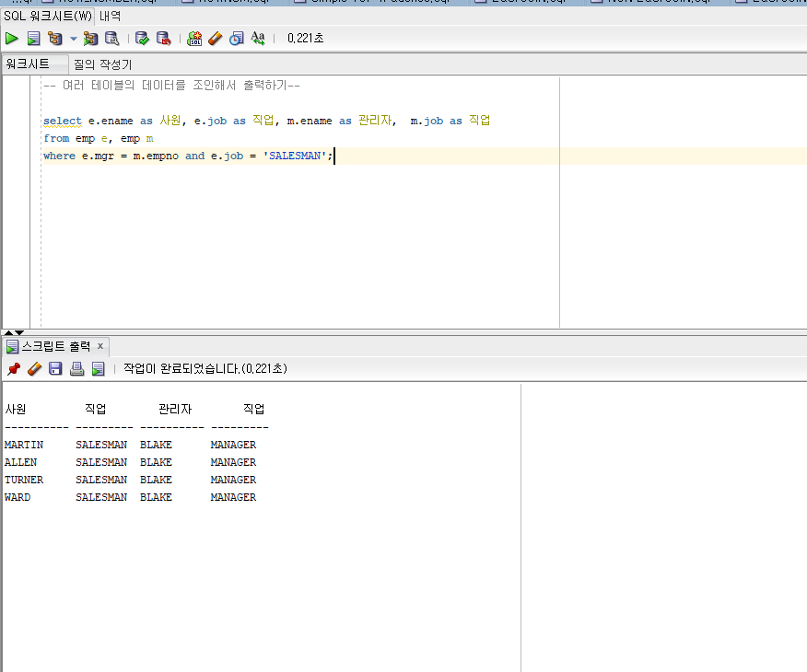Click the change case Aa icon
The width and height of the screenshot is (807, 672).
click(258, 39)
